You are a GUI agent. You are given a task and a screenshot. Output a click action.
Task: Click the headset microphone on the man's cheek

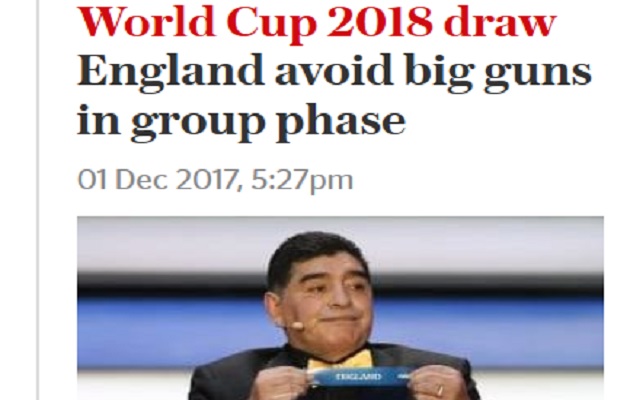coord(297,325)
